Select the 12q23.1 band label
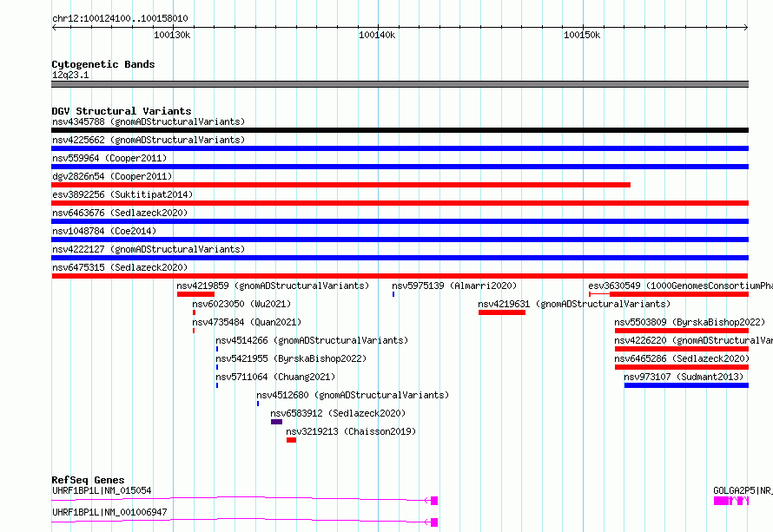773x532 pixels. pyautogui.click(x=70, y=75)
